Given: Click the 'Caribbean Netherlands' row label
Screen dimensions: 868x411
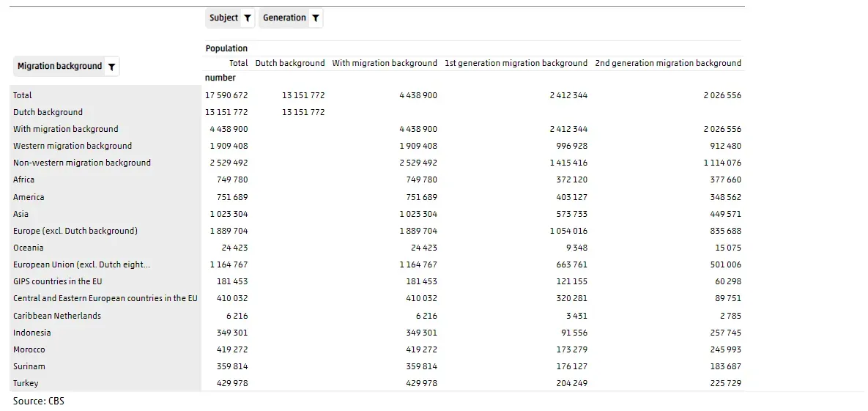Looking at the screenshot, I should coord(57,316).
